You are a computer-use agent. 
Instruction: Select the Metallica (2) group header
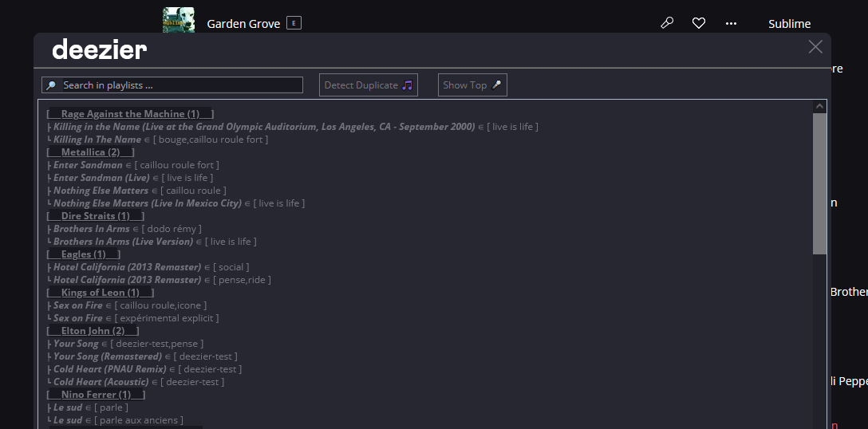[90, 152]
